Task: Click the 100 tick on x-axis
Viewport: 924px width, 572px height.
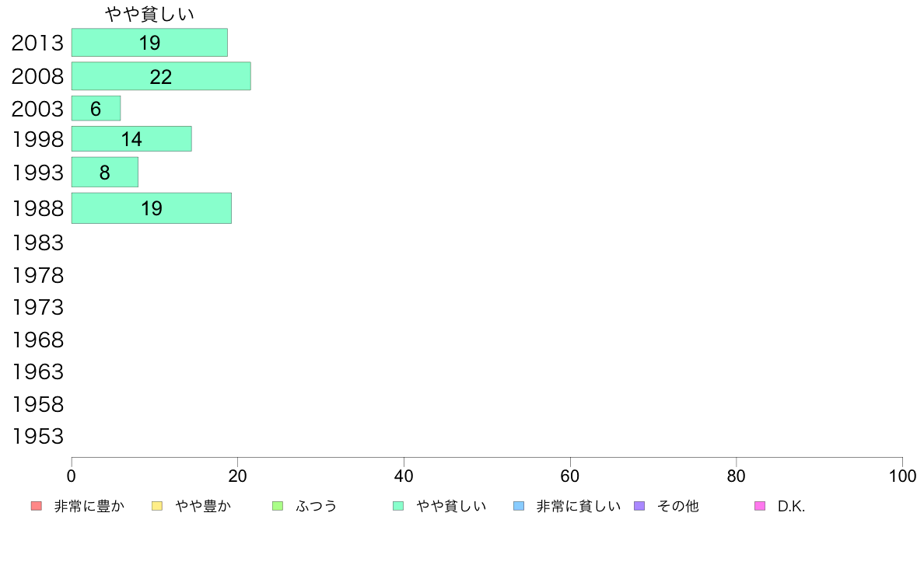Action: coord(902,476)
